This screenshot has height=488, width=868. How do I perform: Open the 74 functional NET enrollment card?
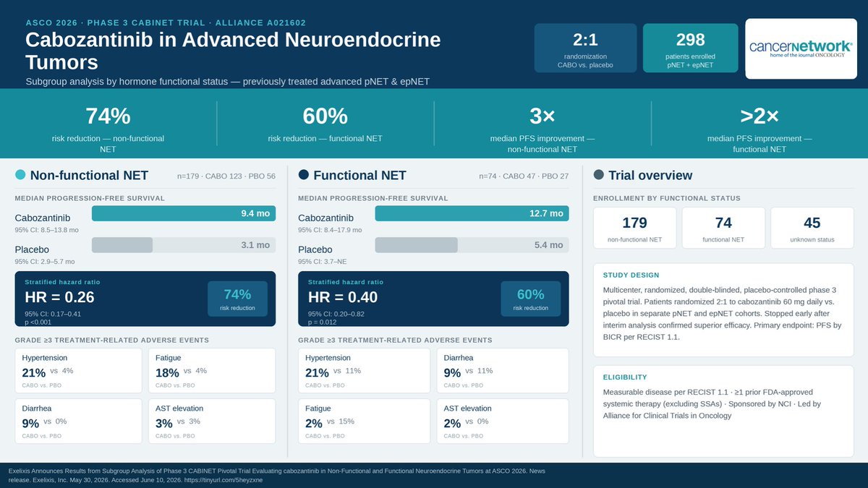(x=723, y=228)
